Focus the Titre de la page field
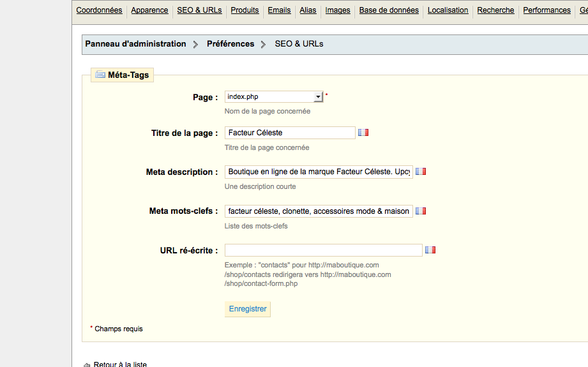This screenshot has height=367, width=588. tap(290, 133)
